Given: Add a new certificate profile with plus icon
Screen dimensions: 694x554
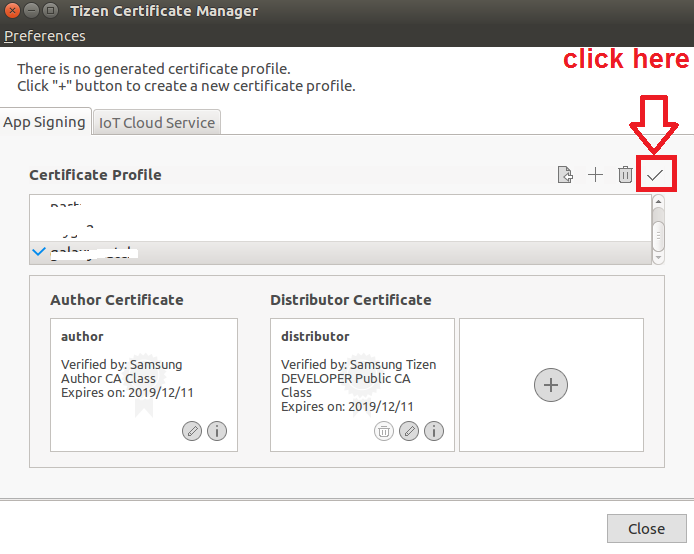Looking at the screenshot, I should pyautogui.click(x=595, y=175).
